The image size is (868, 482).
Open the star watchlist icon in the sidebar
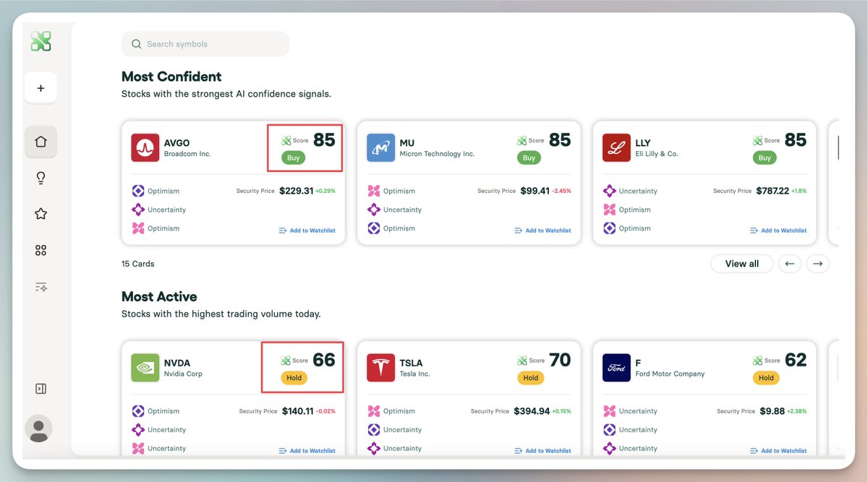pyautogui.click(x=41, y=214)
